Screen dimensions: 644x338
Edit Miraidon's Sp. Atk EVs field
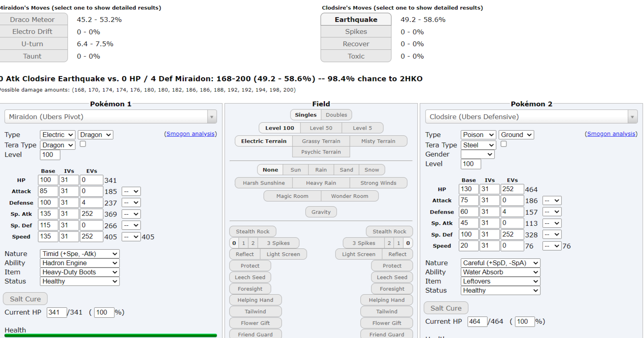click(x=92, y=214)
